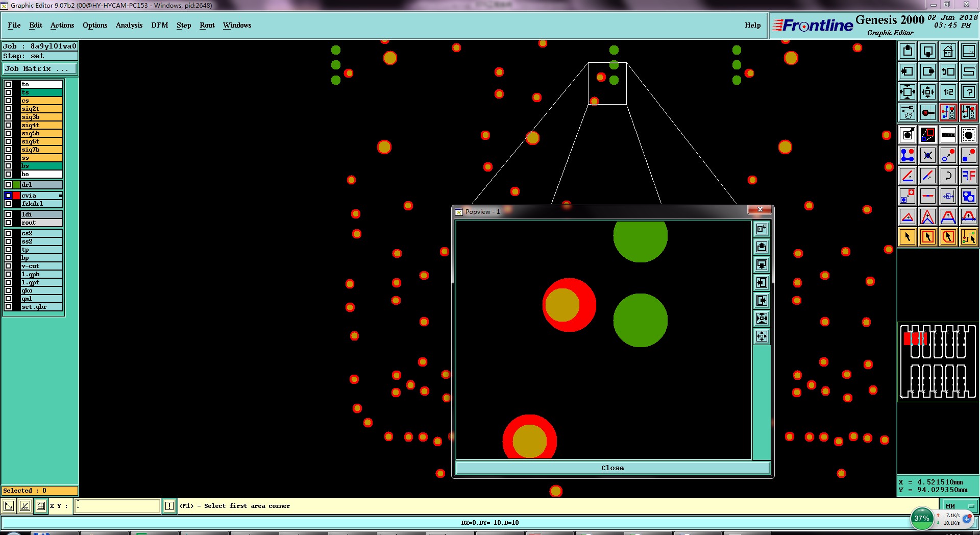Image resolution: width=980 pixels, height=535 pixels.
Task: Toggle the checkbox for layer cvia
Action: (8, 196)
